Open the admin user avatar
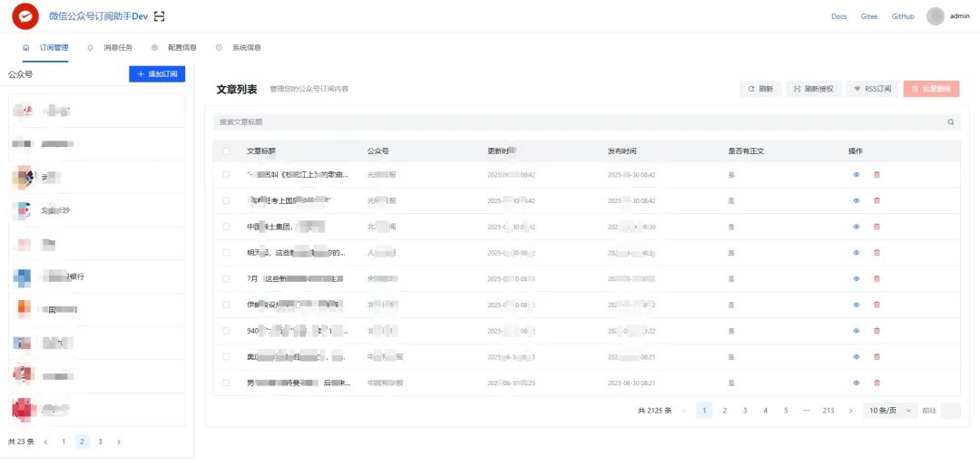The image size is (980, 466). coord(935,16)
